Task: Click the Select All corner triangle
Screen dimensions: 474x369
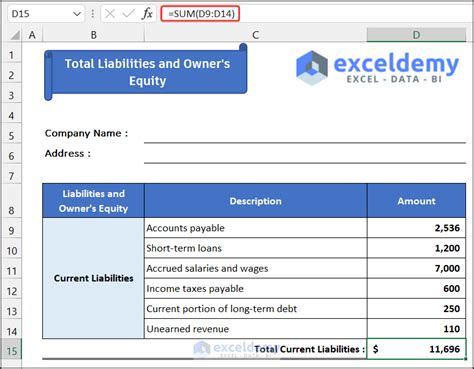Action: point(14,35)
